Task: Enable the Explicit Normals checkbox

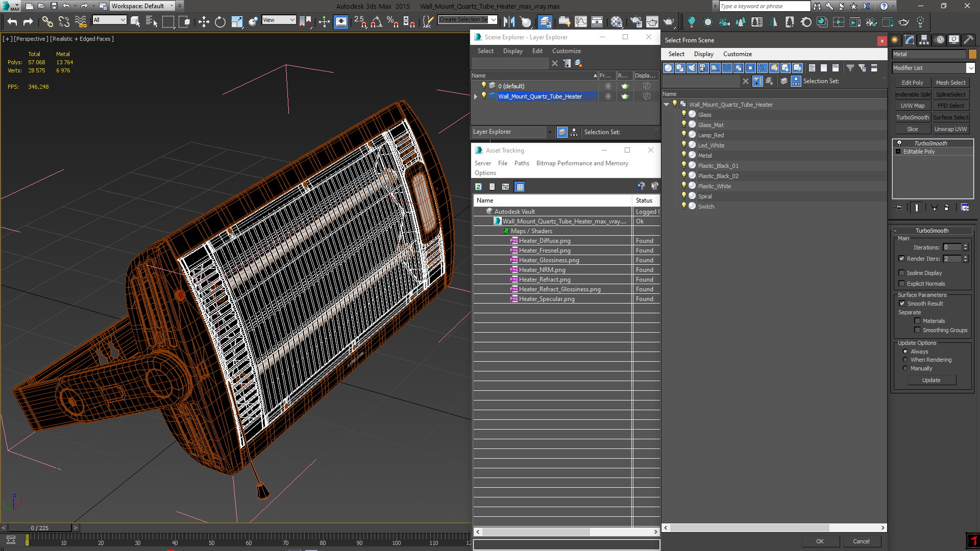Action: pos(901,284)
